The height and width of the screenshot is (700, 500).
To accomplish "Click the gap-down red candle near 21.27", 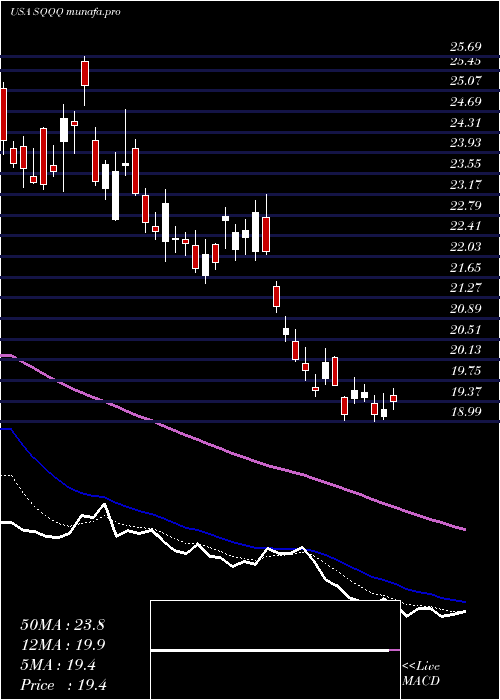I will click(276, 297).
